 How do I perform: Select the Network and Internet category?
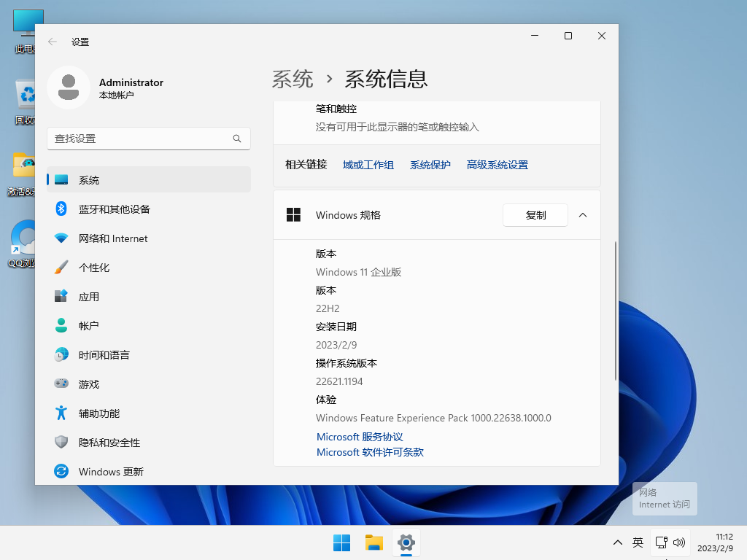tap(113, 238)
